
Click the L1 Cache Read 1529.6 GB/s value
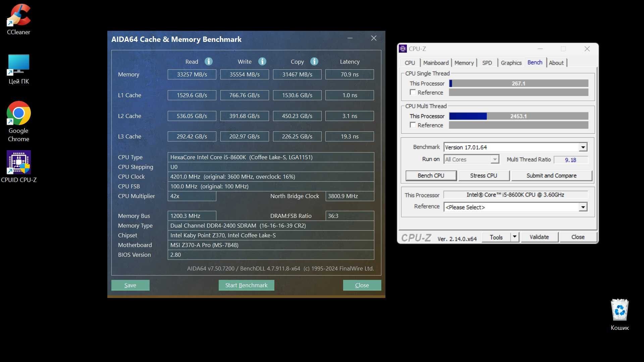tap(192, 95)
